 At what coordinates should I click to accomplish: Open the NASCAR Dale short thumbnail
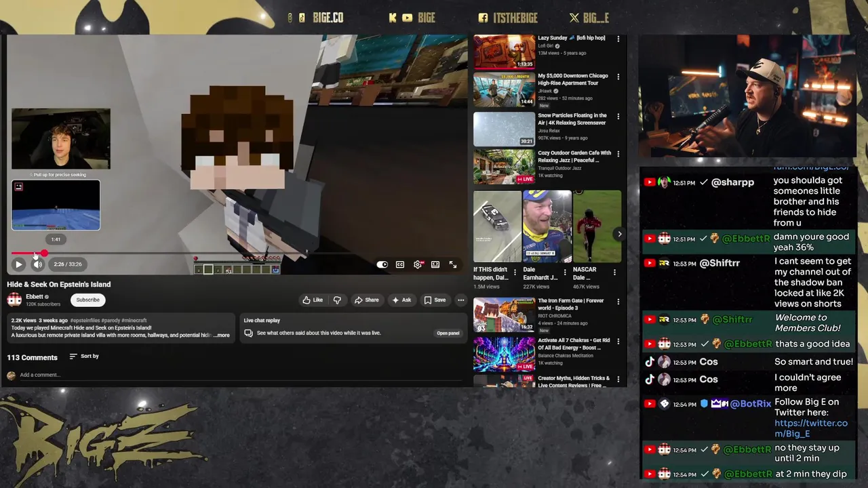pyautogui.click(x=597, y=226)
